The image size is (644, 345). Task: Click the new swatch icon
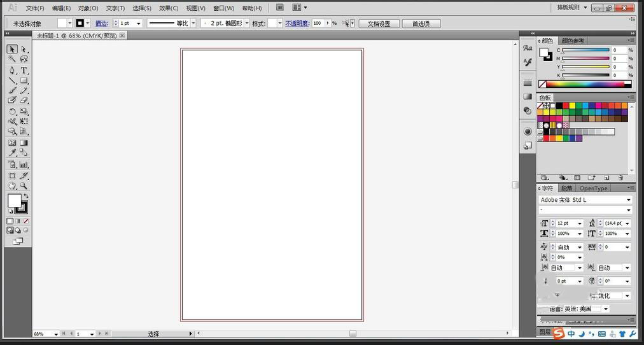tap(606, 178)
